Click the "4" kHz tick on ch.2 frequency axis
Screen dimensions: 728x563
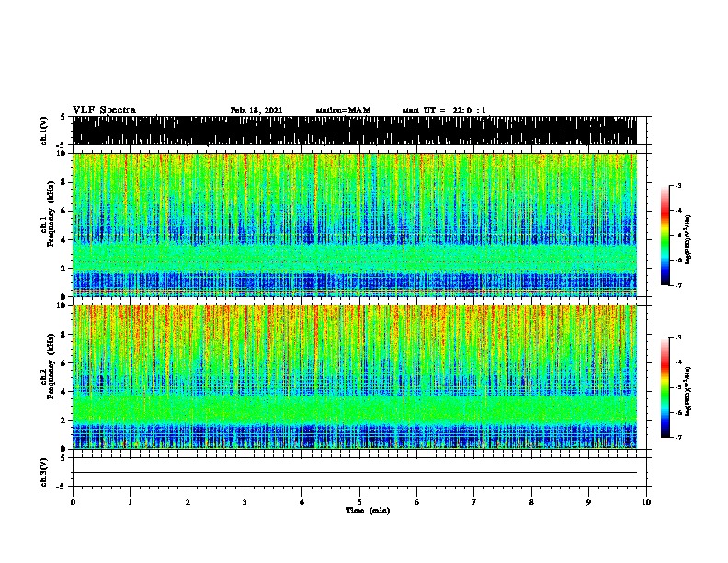64,392
